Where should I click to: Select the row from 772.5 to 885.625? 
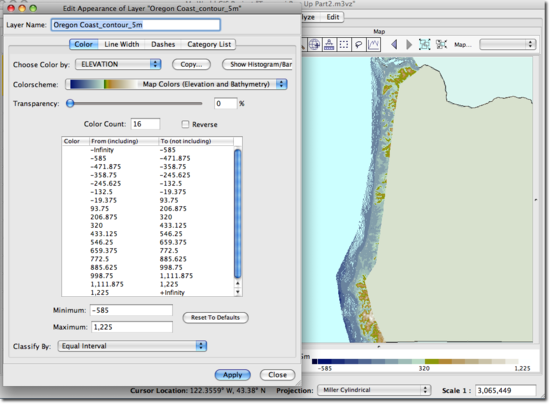tap(148, 259)
